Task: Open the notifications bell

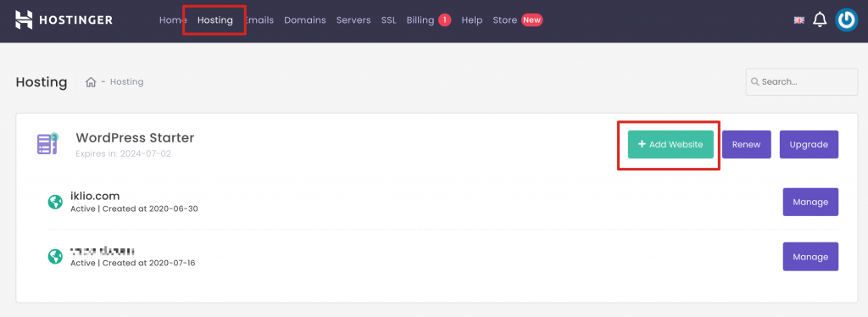Action: [820, 19]
